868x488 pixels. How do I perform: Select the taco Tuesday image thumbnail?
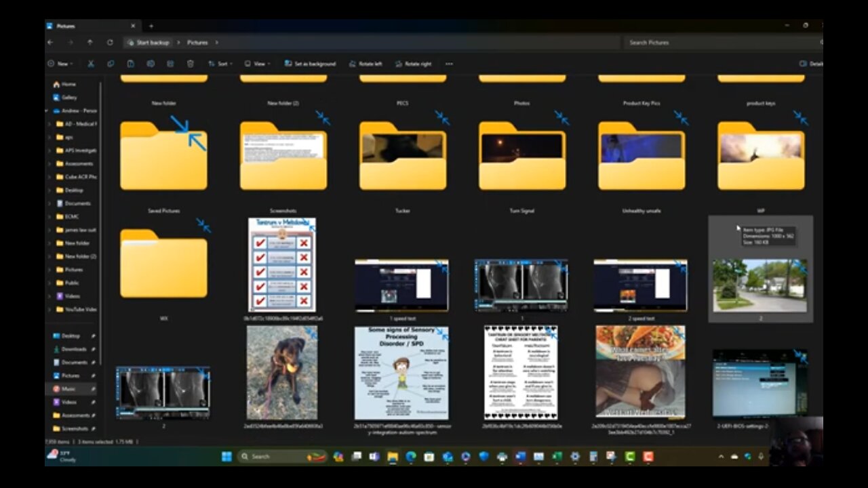(640, 372)
